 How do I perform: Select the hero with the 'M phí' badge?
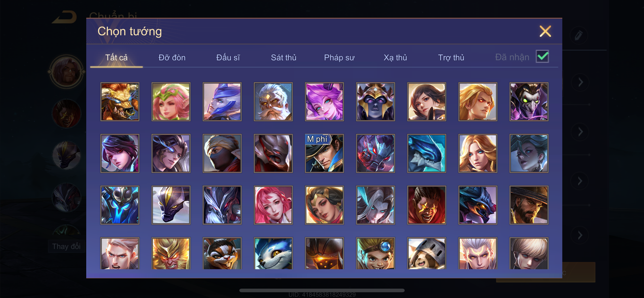coord(324,153)
